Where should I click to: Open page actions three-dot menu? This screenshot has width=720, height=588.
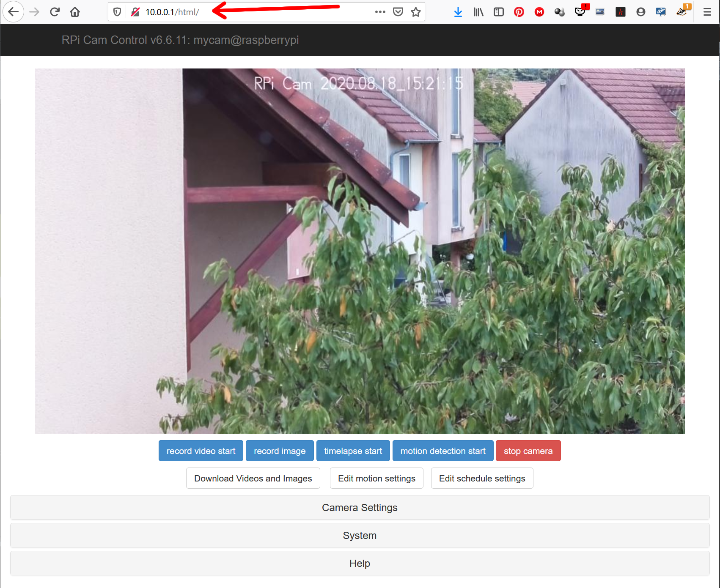pos(380,12)
